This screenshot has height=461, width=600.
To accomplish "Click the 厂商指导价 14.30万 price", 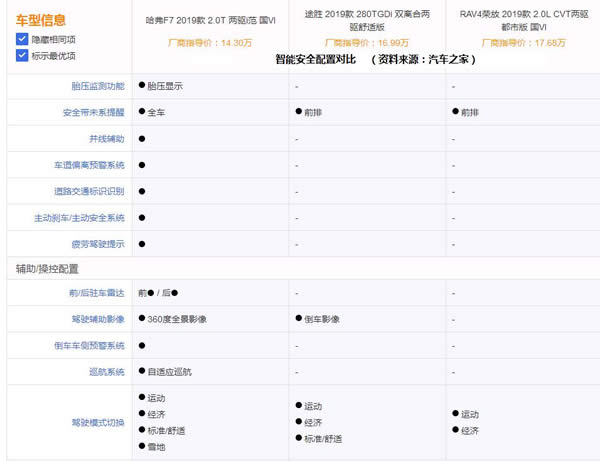I will 210,43.
